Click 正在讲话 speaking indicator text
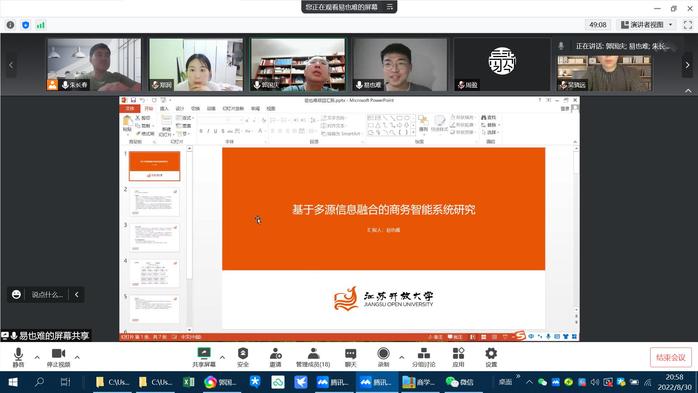Image resolution: width=698 pixels, height=393 pixels. pyautogui.click(x=621, y=46)
